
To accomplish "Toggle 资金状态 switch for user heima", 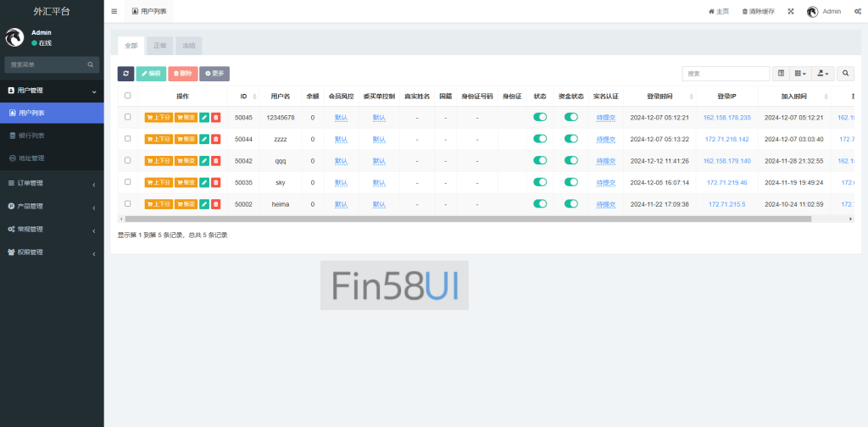I will (571, 204).
